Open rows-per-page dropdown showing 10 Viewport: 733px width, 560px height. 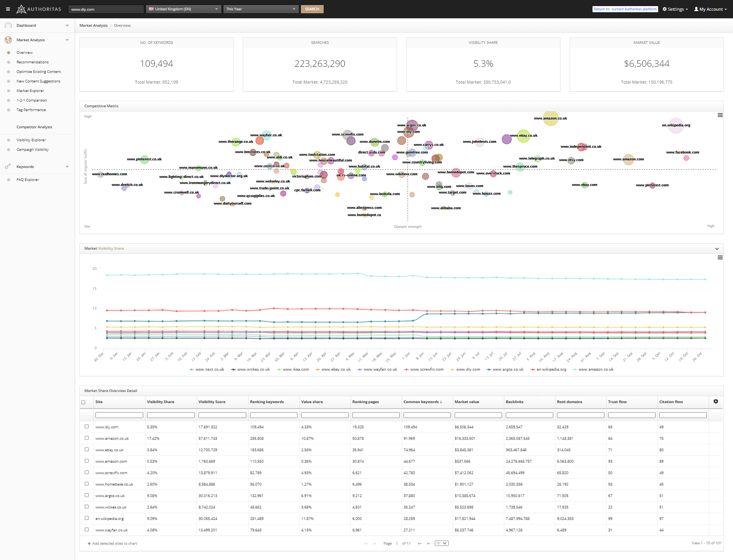441,544
